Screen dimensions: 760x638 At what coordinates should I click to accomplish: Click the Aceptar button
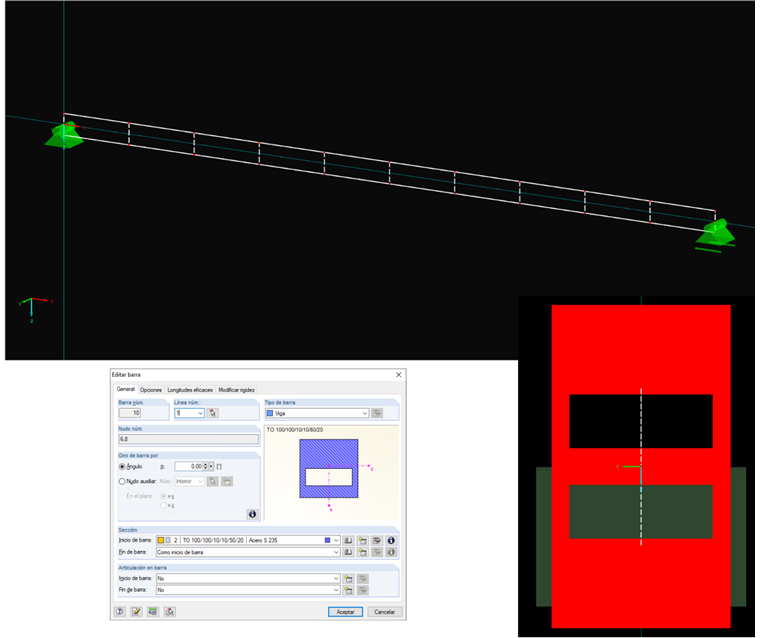[345, 612]
